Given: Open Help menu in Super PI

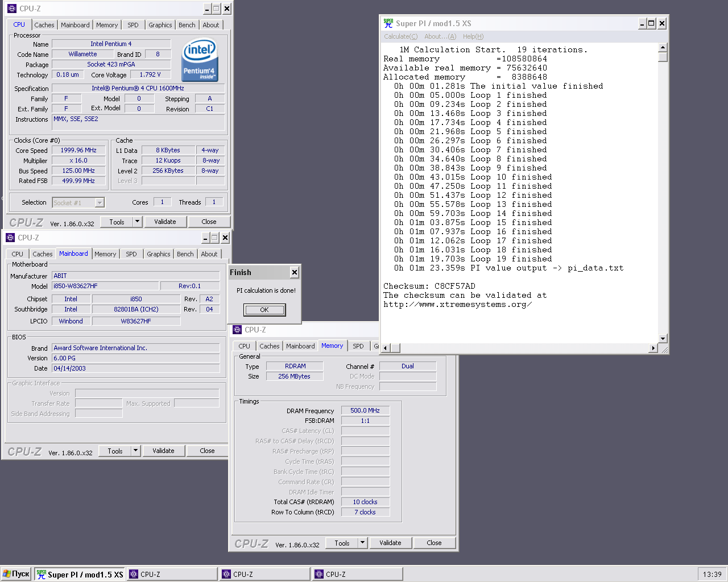Looking at the screenshot, I should (x=473, y=36).
